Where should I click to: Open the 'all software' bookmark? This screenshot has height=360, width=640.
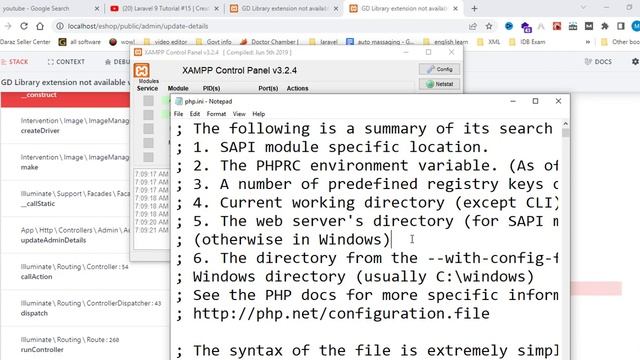pyautogui.click(x=80, y=42)
